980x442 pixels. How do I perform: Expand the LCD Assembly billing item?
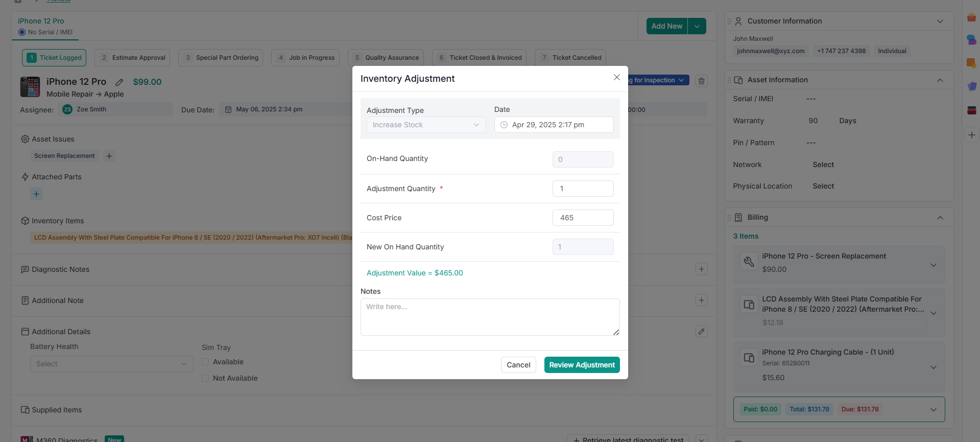[934, 313]
